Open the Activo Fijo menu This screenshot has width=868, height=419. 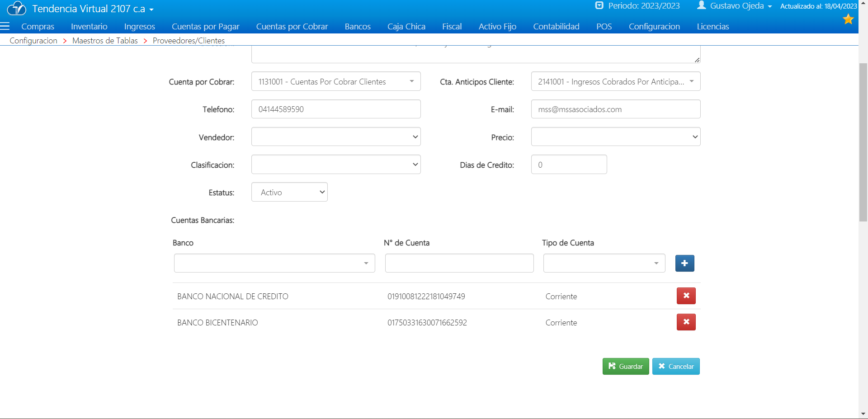tap(497, 27)
